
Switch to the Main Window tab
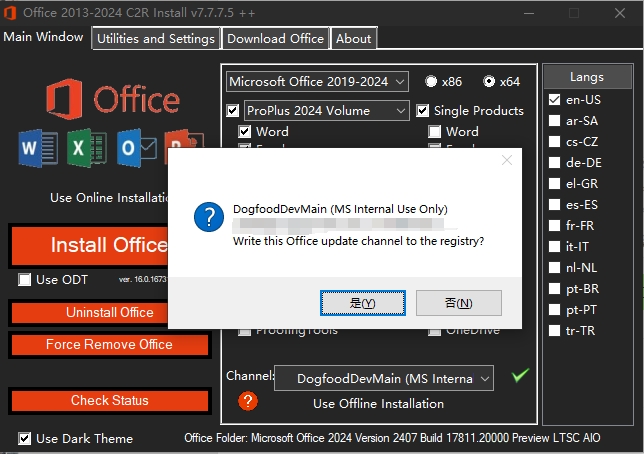coord(43,37)
